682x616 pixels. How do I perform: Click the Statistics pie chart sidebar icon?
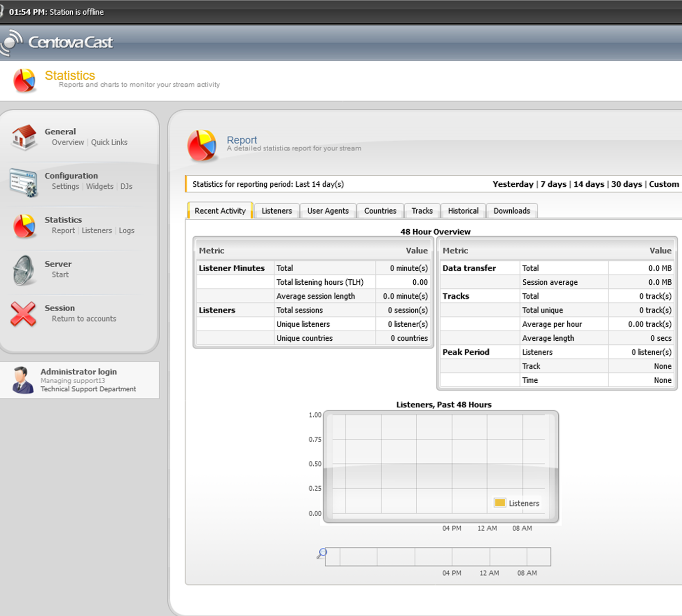(24, 226)
